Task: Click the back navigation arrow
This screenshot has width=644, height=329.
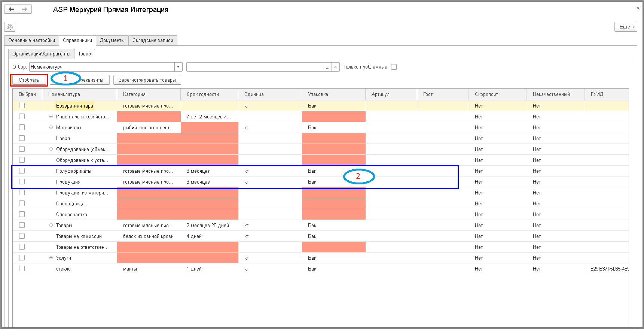Action: pos(11,9)
